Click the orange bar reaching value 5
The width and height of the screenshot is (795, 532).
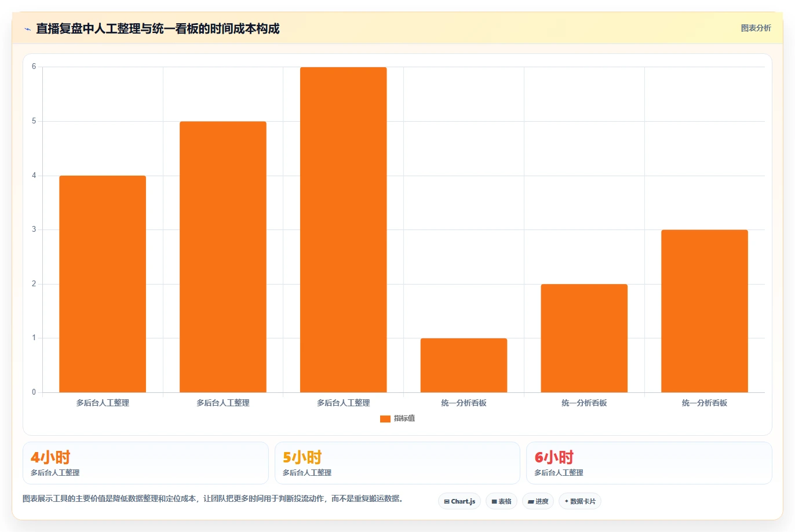tap(223, 257)
